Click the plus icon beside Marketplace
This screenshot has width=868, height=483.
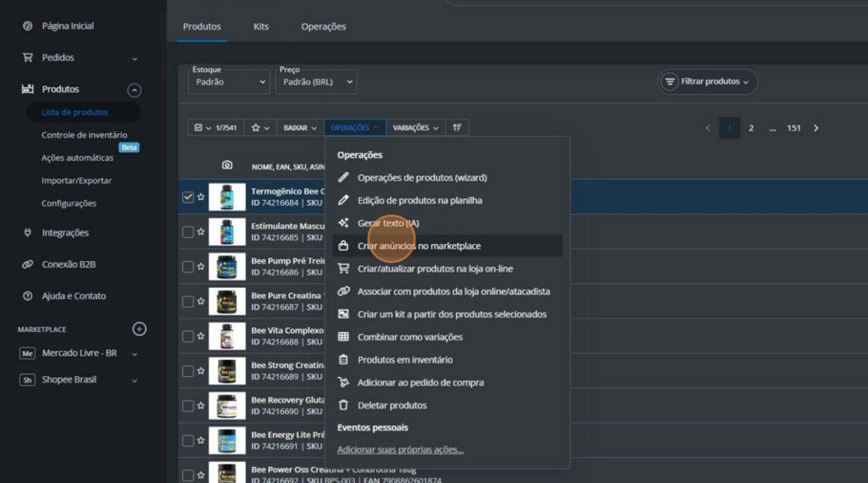tap(140, 329)
